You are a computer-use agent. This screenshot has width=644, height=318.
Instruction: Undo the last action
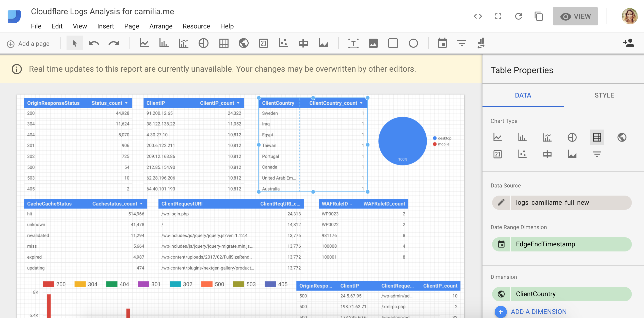(94, 43)
